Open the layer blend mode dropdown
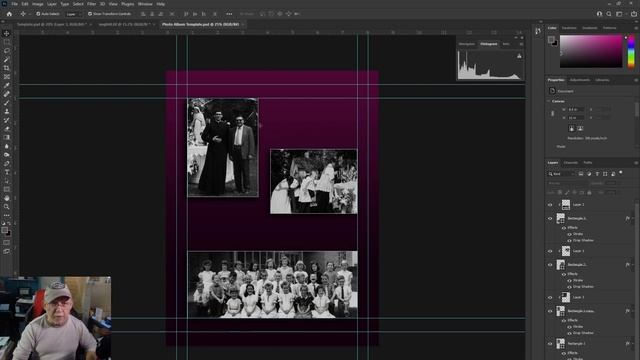Image resolution: width=640 pixels, height=360 pixels. [x=567, y=183]
